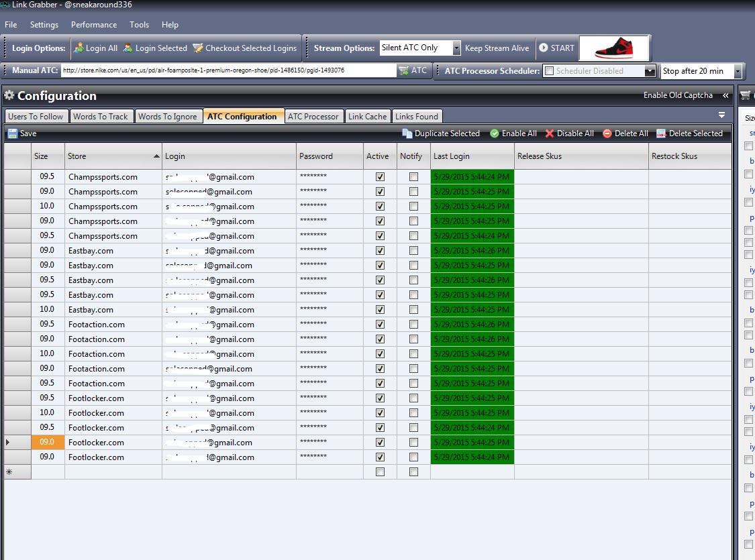Open the Performance menu

tap(94, 25)
